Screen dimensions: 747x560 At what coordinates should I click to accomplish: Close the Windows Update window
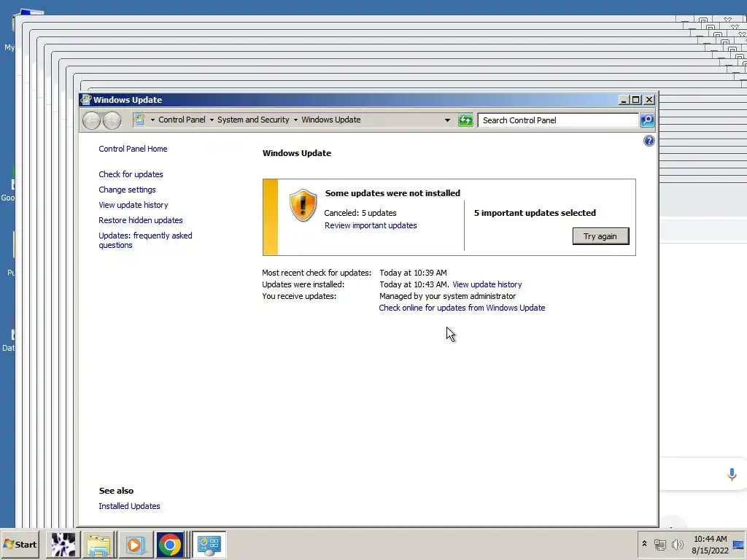pyautogui.click(x=649, y=99)
